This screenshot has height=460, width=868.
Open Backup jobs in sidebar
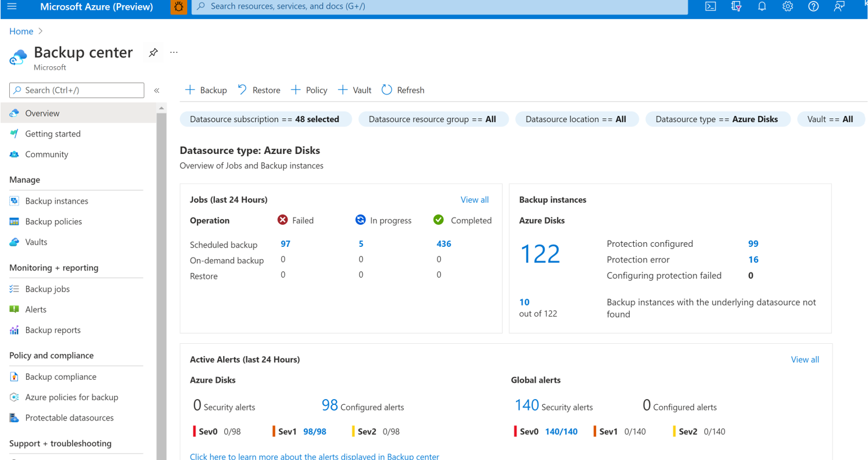click(x=47, y=289)
